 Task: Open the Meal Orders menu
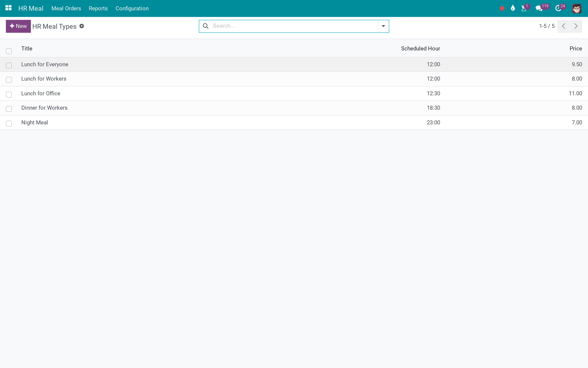click(x=66, y=8)
